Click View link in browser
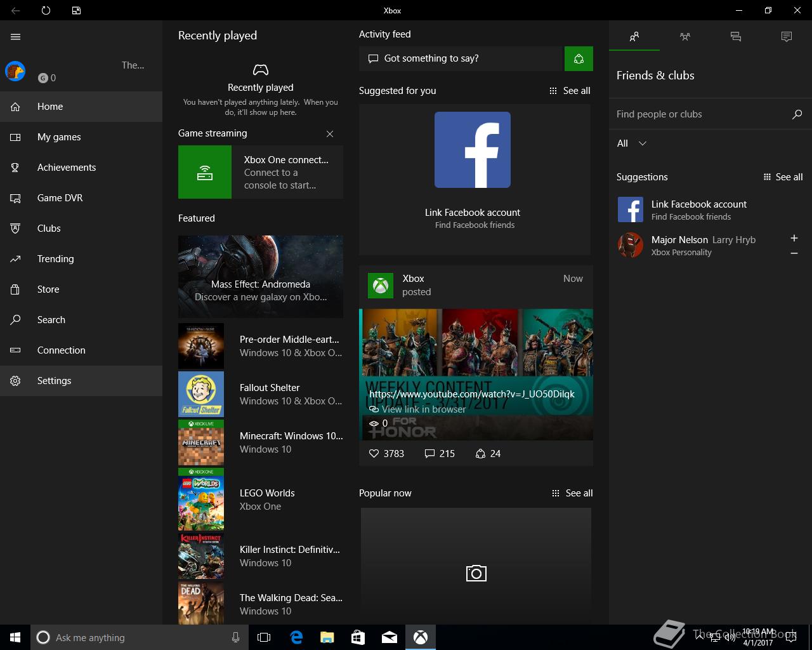 coord(417,409)
